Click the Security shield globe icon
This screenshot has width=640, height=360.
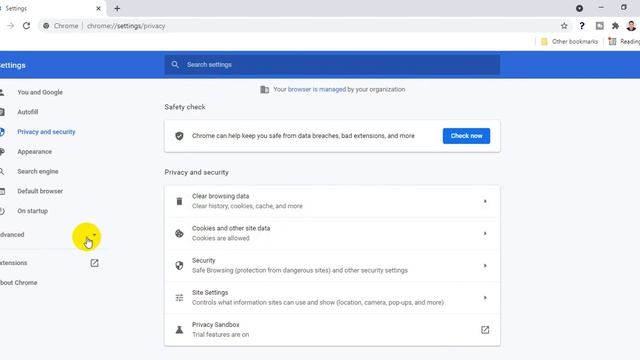pyautogui.click(x=179, y=265)
